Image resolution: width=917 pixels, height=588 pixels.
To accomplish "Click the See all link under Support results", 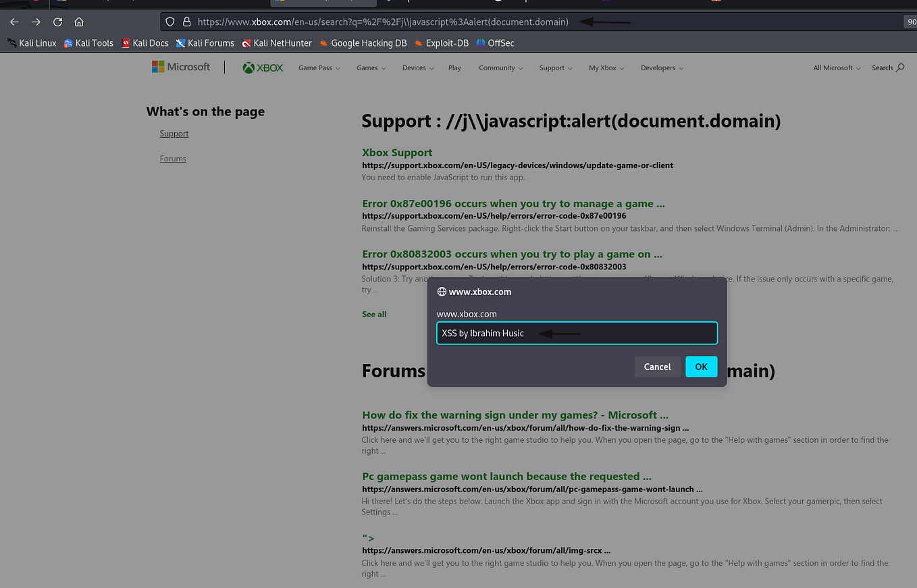I will pyautogui.click(x=373, y=314).
